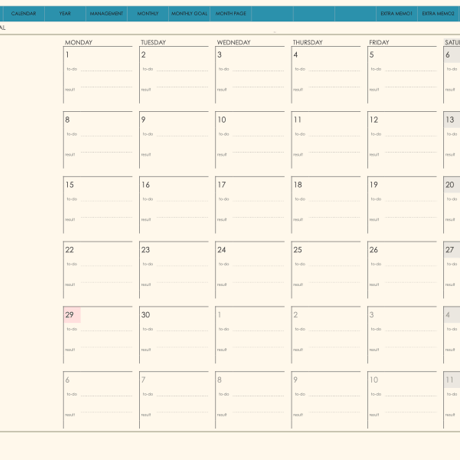The image size is (460, 460).
Task: Select Saturday the 13th
Action: pyautogui.click(x=450, y=120)
